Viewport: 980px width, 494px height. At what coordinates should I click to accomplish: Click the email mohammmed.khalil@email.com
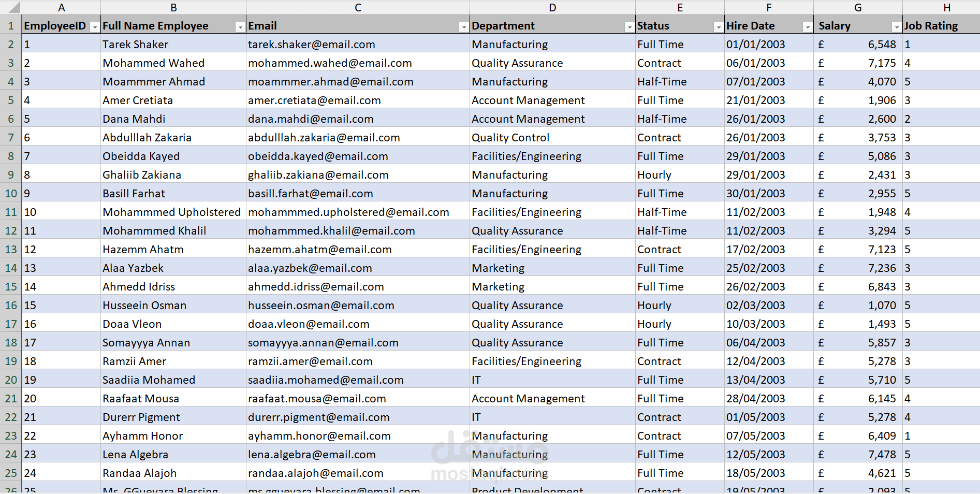(x=358, y=230)
